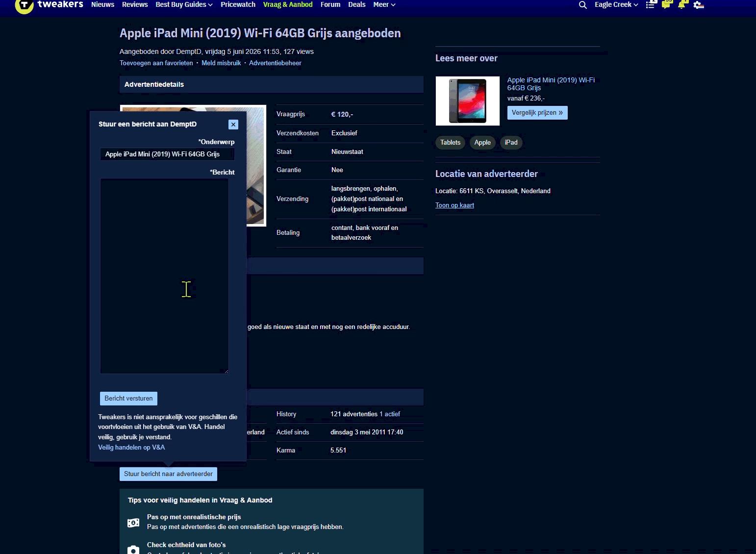The image size is (756, 554).
Task: Click the 'vanaf € 236,-' price text
Action: [526, 99]
